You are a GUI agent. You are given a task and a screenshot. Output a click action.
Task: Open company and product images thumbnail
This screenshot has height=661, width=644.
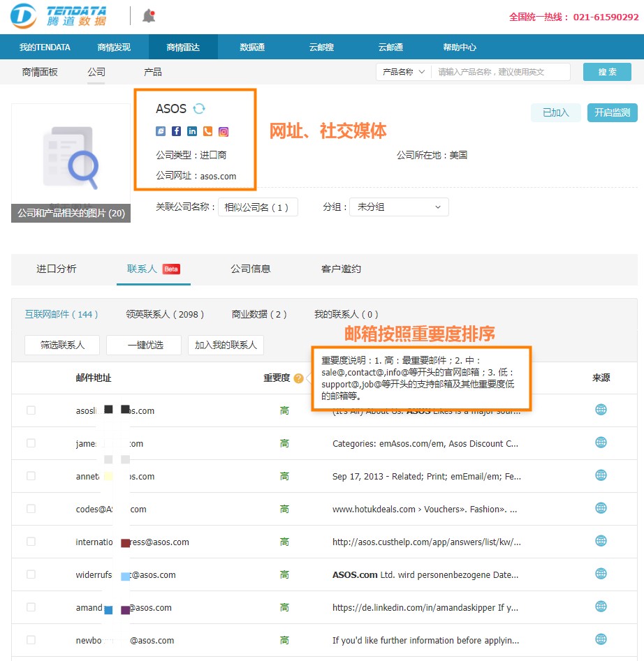tap(71, 163)
